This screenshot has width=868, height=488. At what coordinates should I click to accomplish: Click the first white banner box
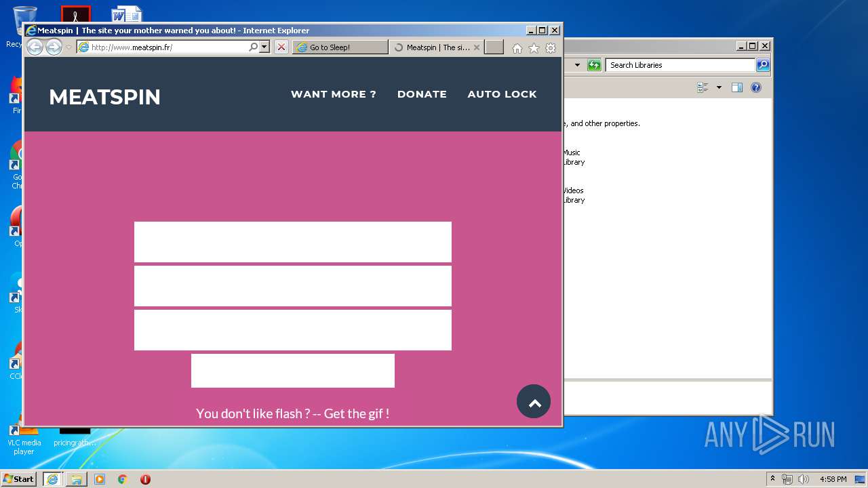pos(293,242)
